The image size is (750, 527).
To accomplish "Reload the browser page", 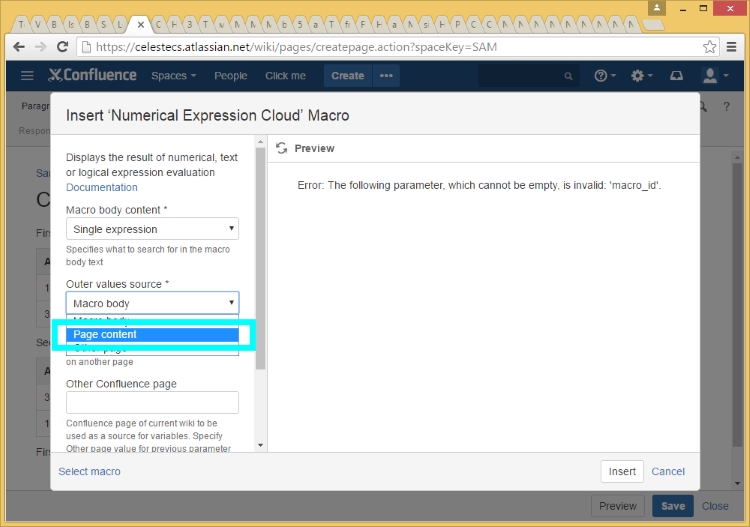I will pyautogui.click(x=62, y=47).
